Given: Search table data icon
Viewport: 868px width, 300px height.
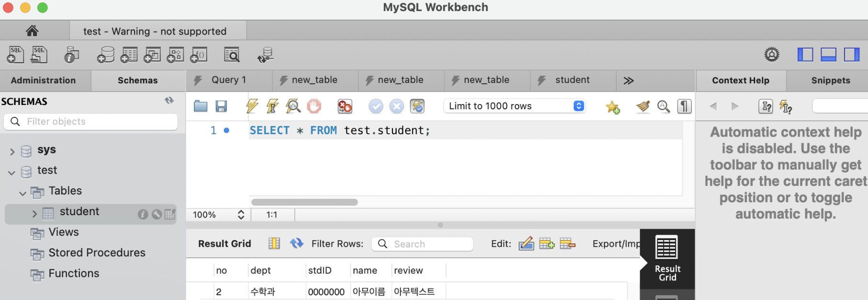Looking at the screenshot, I should point(232,55).
